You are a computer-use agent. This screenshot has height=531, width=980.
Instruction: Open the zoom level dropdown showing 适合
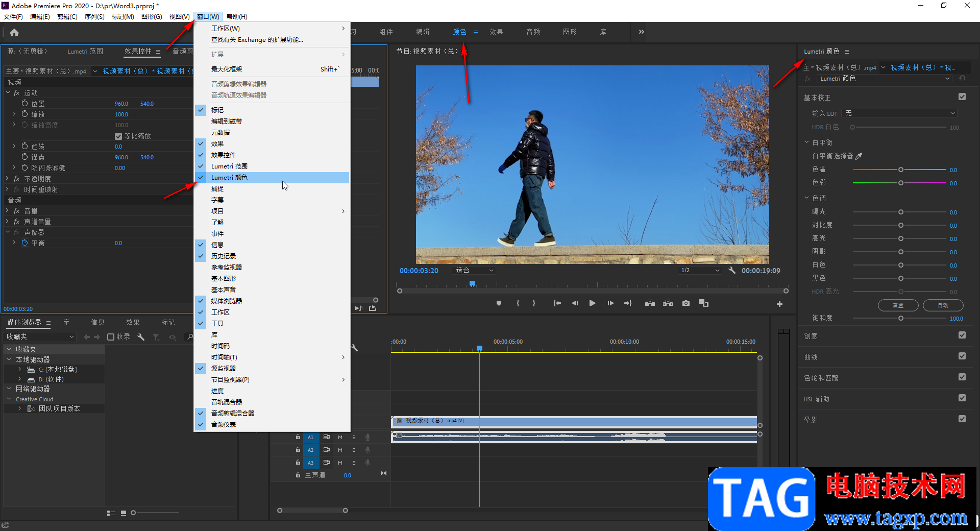coord(474,270)
